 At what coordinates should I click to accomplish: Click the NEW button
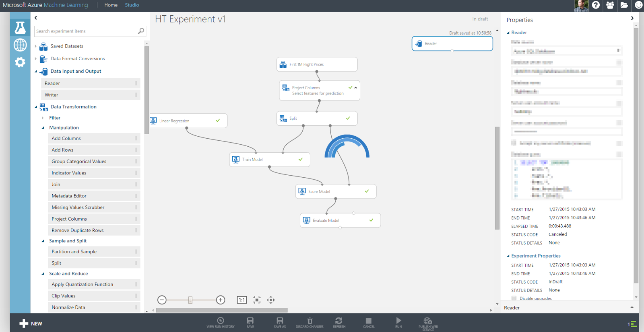pyautogui.click(x=31, y=324)
